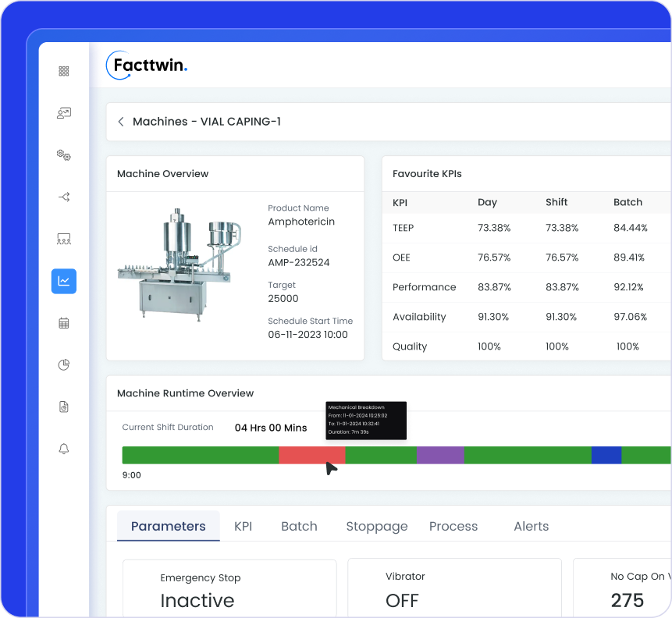Toggle the Vibrator OFF status
The width and height of the screenshot is (672, 618).
tap(402, 601)
